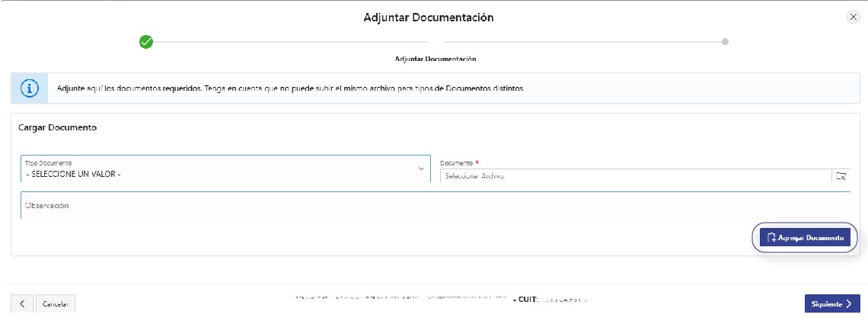Select the current 'Adjuntar Documentación' step label
This screenshot has width=868, height=321.
pyautogui.click(x=436, y=59)
